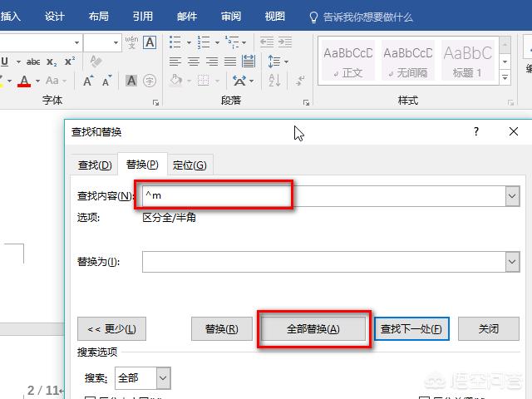Click the Asian layout icon
Image resolution: width=532 pixels, height=399 pixels.
[239, 81]
